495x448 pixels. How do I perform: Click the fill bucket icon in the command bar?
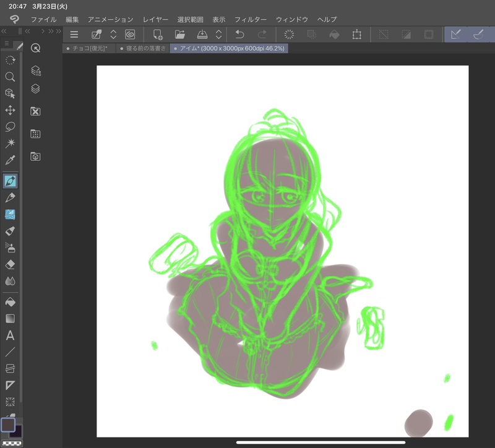(334, 35)
